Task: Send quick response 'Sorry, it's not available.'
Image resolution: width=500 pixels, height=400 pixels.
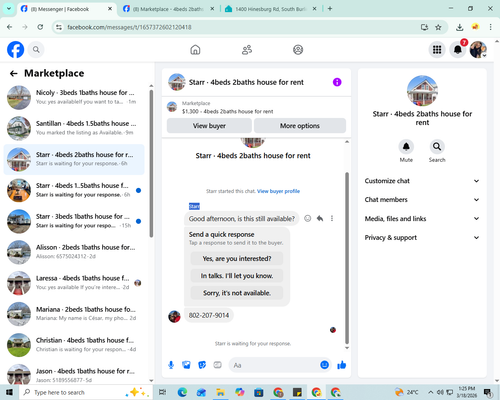Action: coord(237,293)
